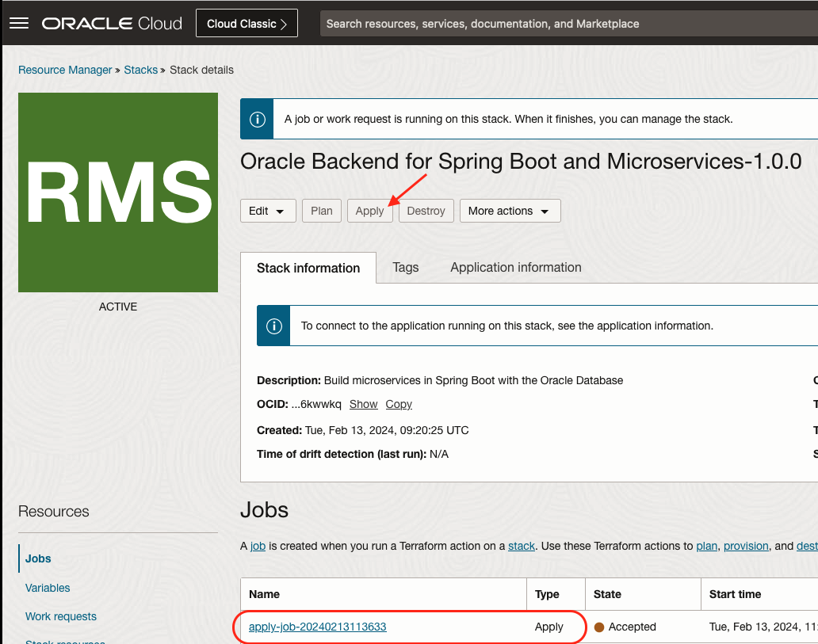Image resolution: width=818 pixels, height=644 pixels.
Task: Switch to the Application information tab
Action: (515, 268)
